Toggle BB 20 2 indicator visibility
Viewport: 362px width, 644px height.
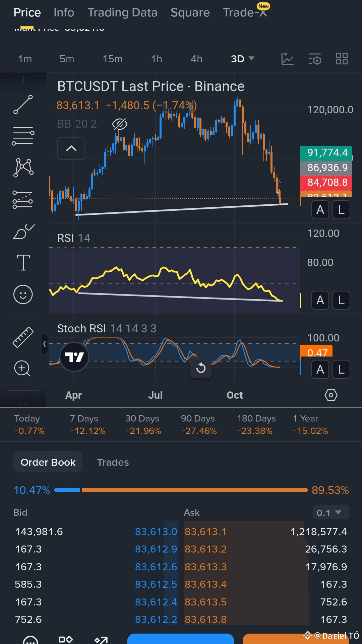click(x=120, y=124)
